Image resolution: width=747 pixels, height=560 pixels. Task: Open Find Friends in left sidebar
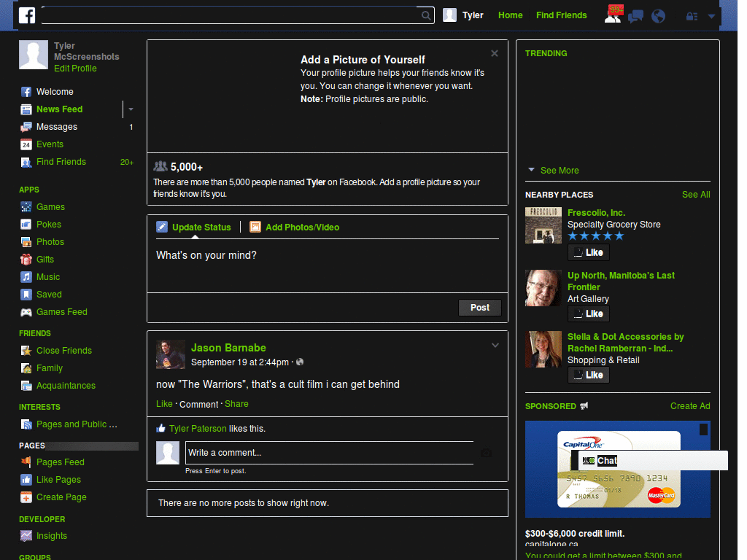[61, 162]
